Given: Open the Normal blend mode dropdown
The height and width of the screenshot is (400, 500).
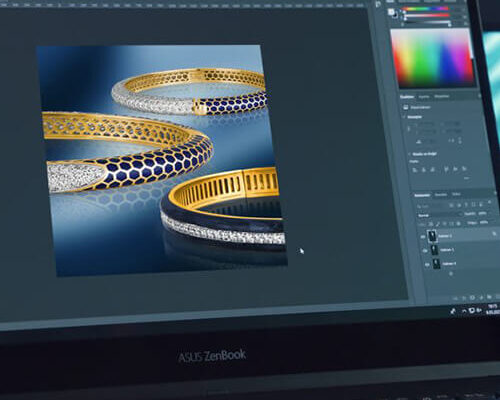Looking at the screenshot, I should click(440, 215).
